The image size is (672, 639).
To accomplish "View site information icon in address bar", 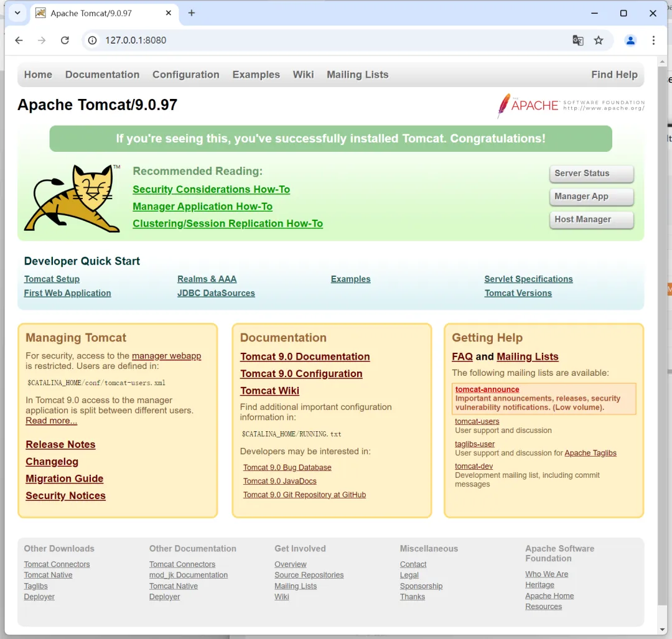I will point(92,40).
